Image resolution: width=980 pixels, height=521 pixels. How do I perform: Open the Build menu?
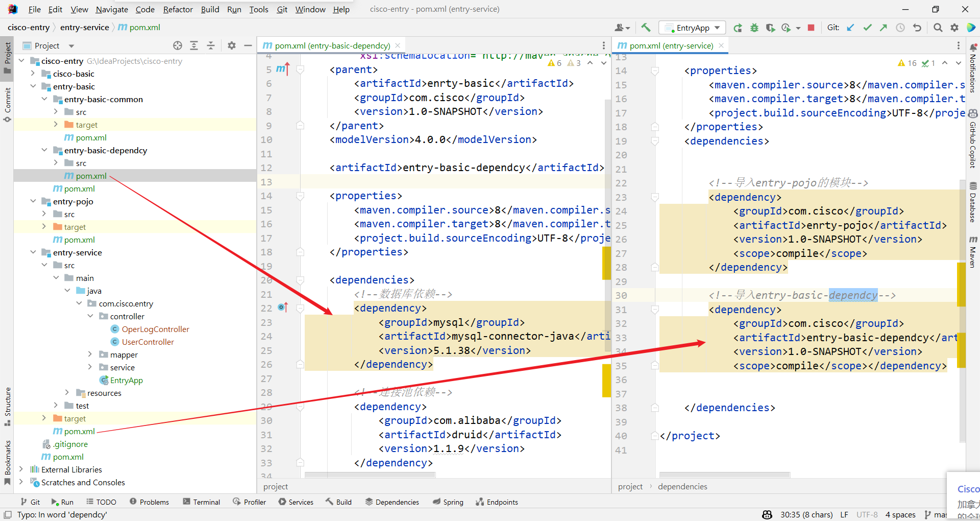[210, 9]
